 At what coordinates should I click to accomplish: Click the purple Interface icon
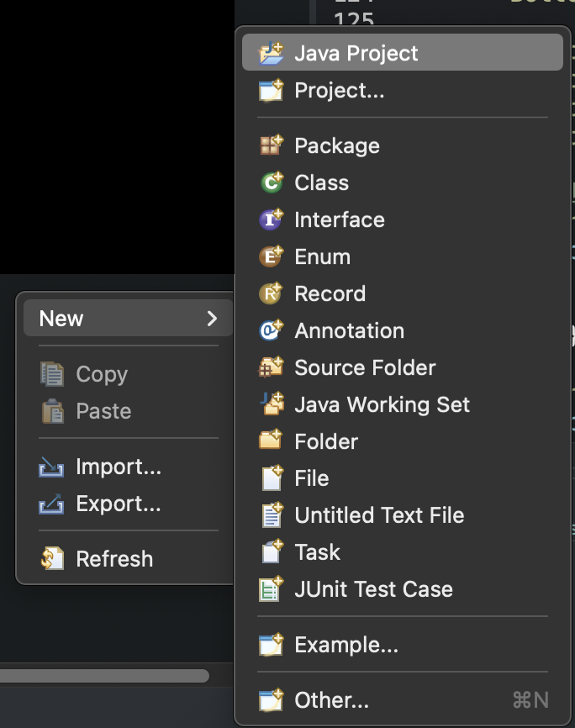click(272, 219)
